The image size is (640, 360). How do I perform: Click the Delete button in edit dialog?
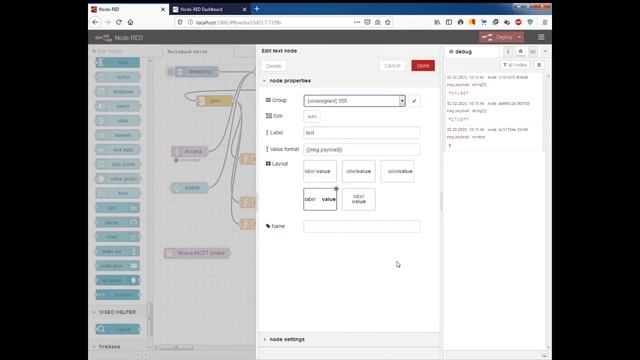tap(273, 66)
